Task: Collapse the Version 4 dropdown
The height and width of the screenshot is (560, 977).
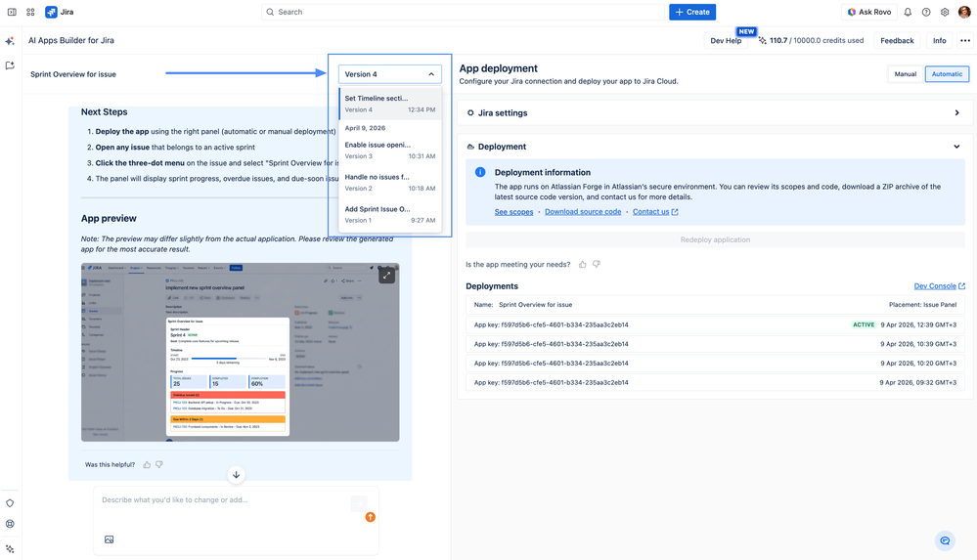Action: click(x=390, y=74)
